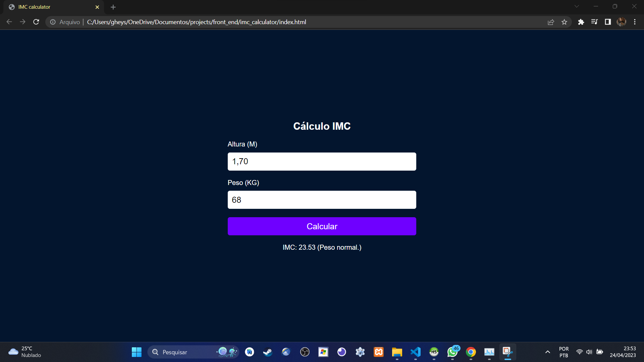Open WhatsApp from the taskbar
The width and height of the screenshot is (644, 362).
tap(452, 352)
